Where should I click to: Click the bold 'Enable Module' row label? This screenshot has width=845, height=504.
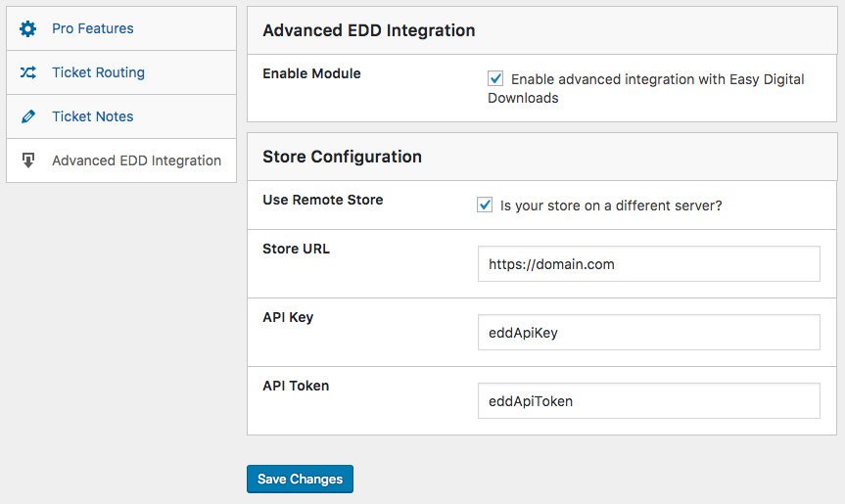(x=311, y=73)
